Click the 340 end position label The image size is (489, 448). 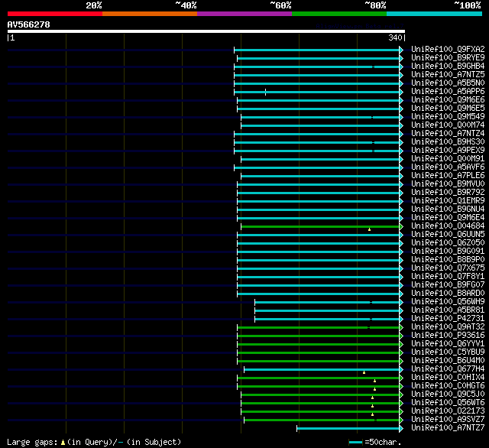click(x=395, y=37)
